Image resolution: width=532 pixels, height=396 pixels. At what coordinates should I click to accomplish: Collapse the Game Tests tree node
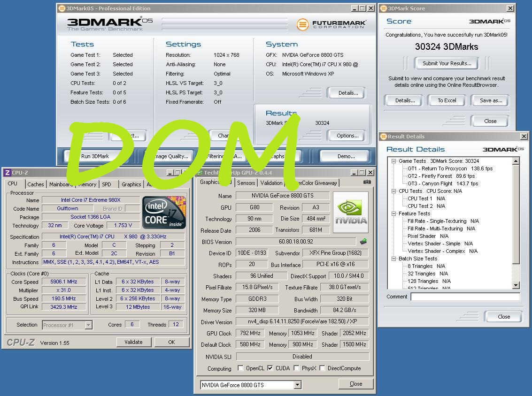click(x=393, y=161)
